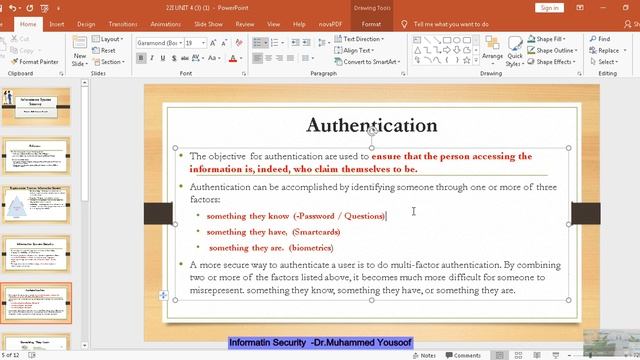The height and width of the screenshot is (360, 640).
Task: Open the font size 19 dropdown
Action: (203, 43)
